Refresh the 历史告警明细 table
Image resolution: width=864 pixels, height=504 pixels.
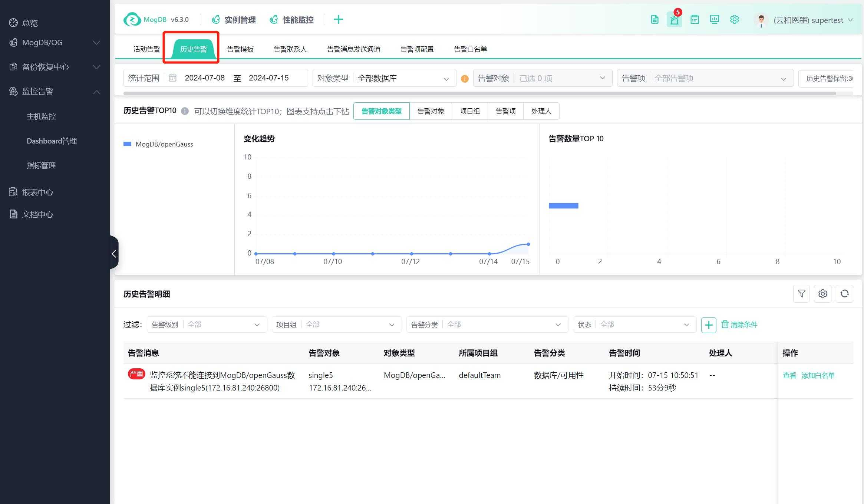pos(844,294)
